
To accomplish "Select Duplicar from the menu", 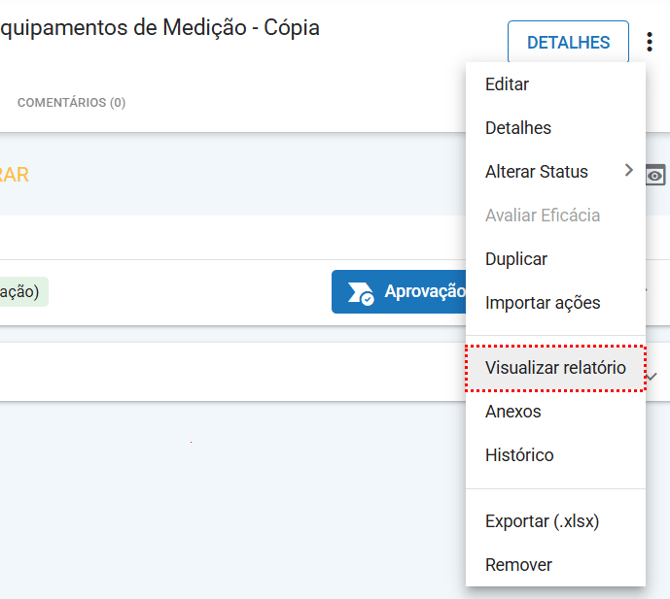I will (516, 259).
